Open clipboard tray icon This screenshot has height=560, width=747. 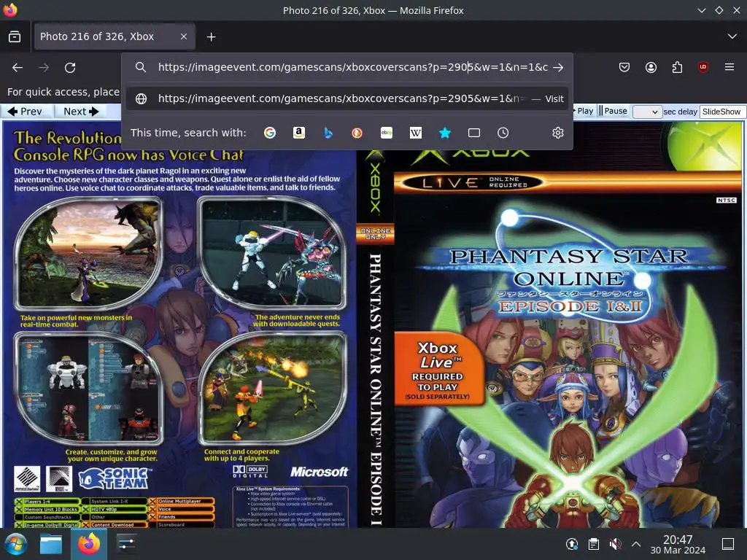(594, 544)
